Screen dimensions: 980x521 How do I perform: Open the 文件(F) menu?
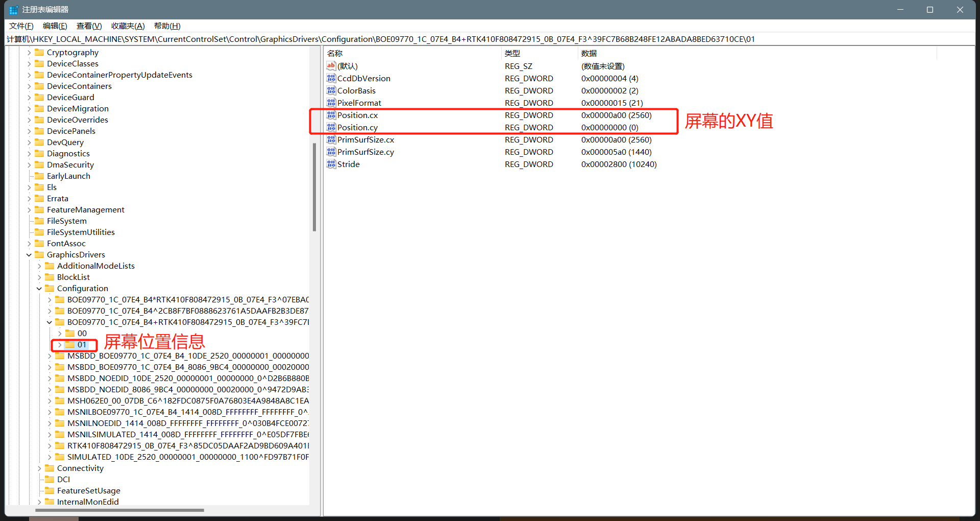pyautogui.click(x=21, y=26)
